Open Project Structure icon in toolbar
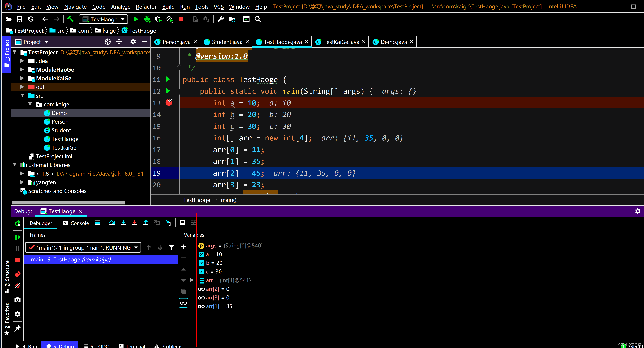Screen dimensions: 644x348 tap(232, 19)
